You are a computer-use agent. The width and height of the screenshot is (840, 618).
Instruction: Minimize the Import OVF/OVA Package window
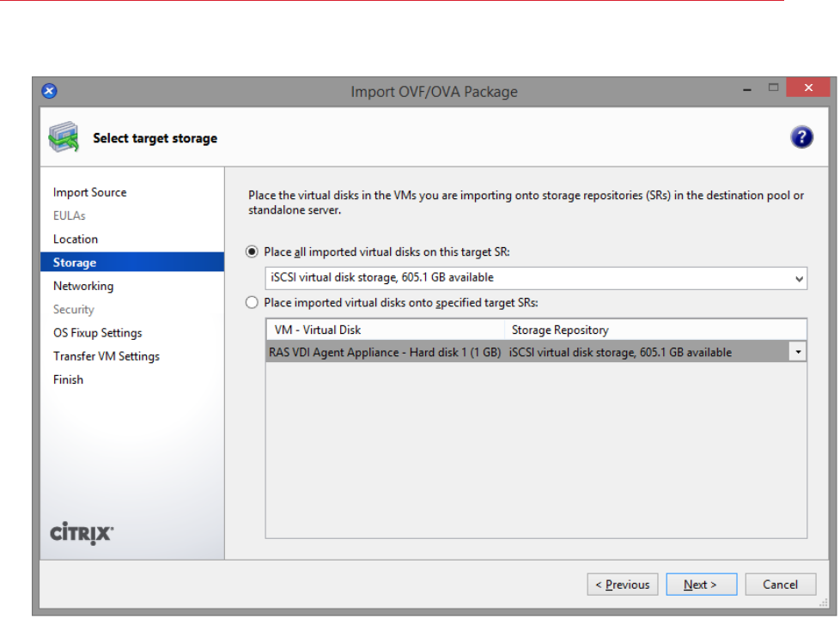point(746,89)
